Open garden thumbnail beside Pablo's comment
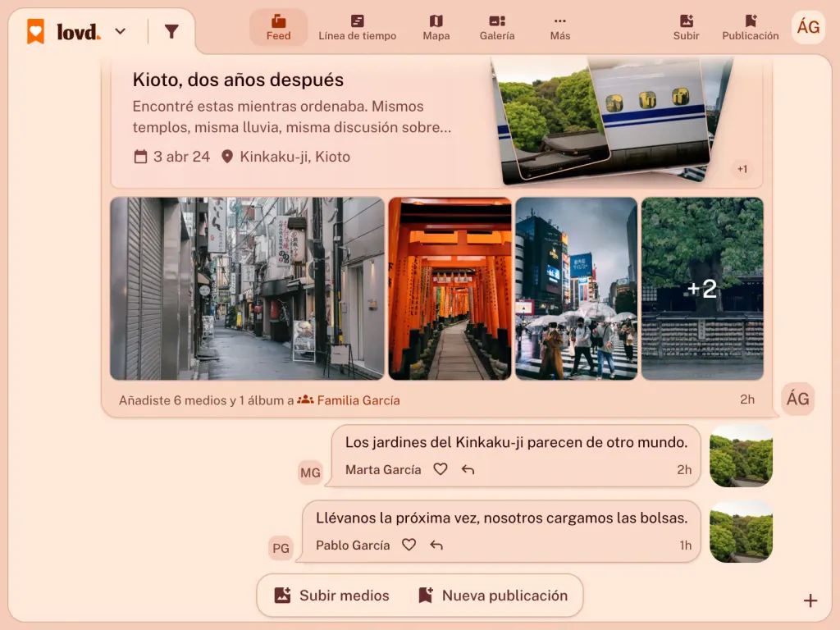 coord(741,532)
